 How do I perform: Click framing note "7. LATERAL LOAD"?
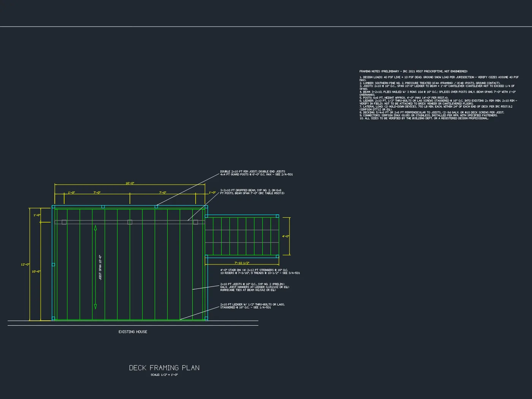[436, 108]
